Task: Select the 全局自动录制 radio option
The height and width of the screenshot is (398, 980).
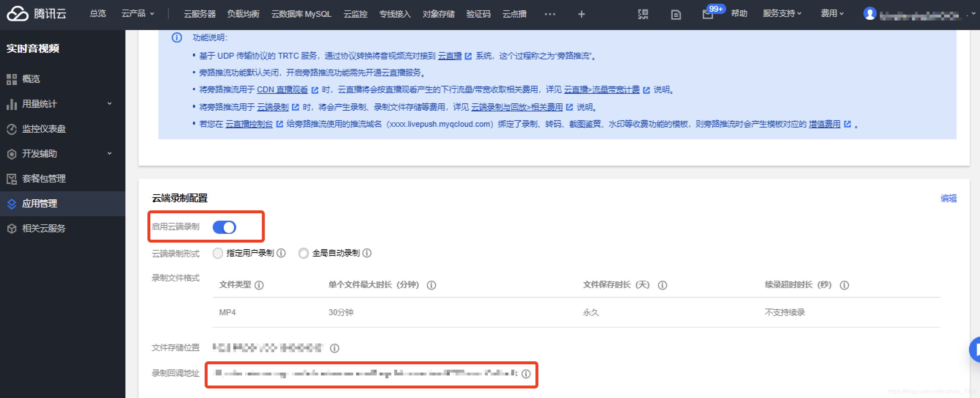Action: tap(303, 253)
